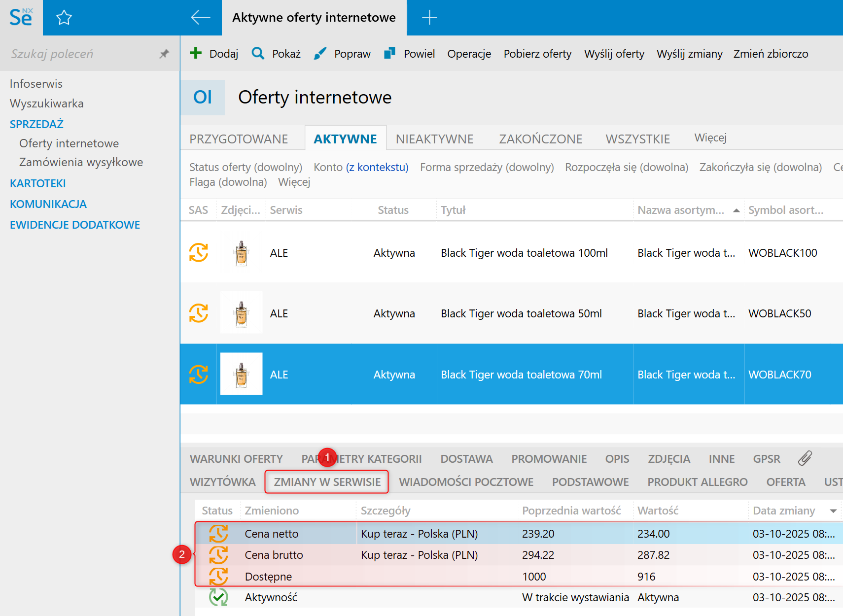Open the ZMIANY W SERWISIE tab
Image resolution: width=843 pixels, height=616 pixels.
point(327,482)
